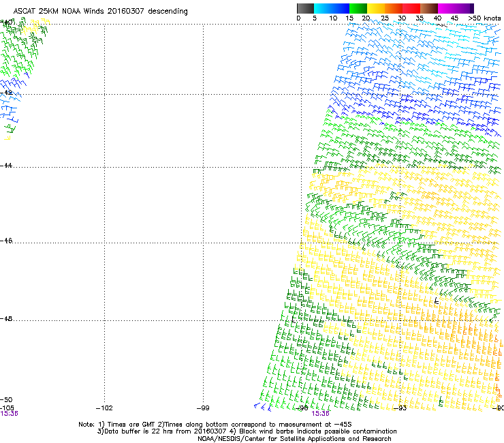Pick the magenta 40-45 knots legend swatch
The height and width of the screenshot is (443, 504).
click(x=447, y=8)
